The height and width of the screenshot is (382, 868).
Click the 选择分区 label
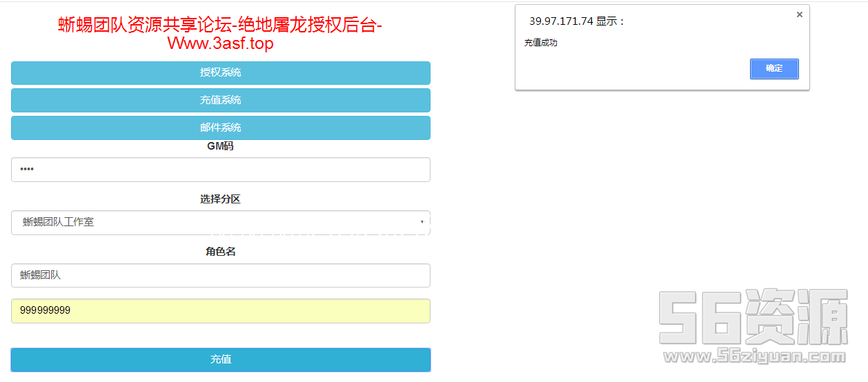coord(221,199)
